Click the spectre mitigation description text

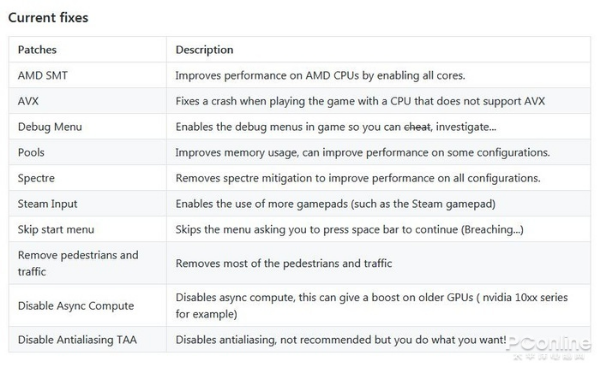point(358,178)
